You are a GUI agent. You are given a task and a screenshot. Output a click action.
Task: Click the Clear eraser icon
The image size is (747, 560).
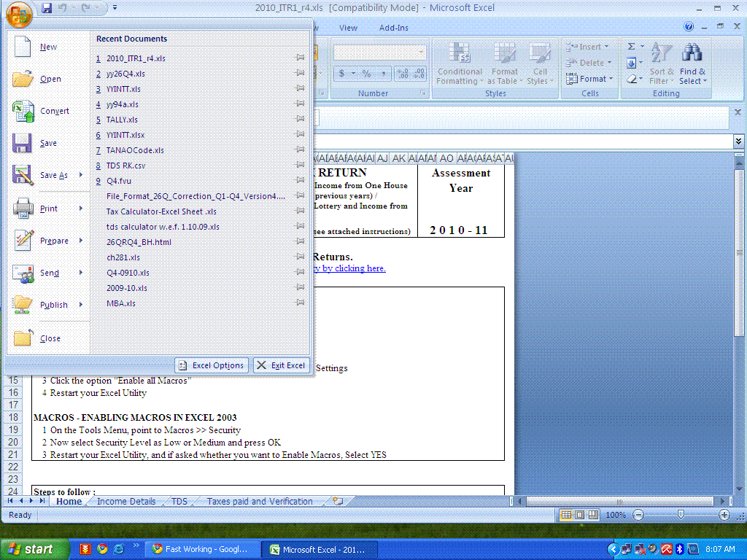coord(632,79)
